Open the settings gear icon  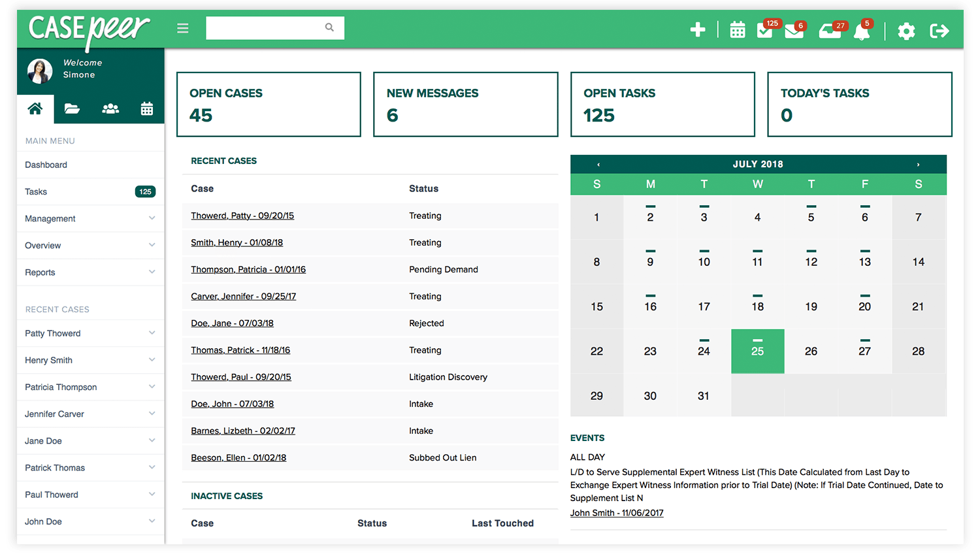[x=906, y=31]
